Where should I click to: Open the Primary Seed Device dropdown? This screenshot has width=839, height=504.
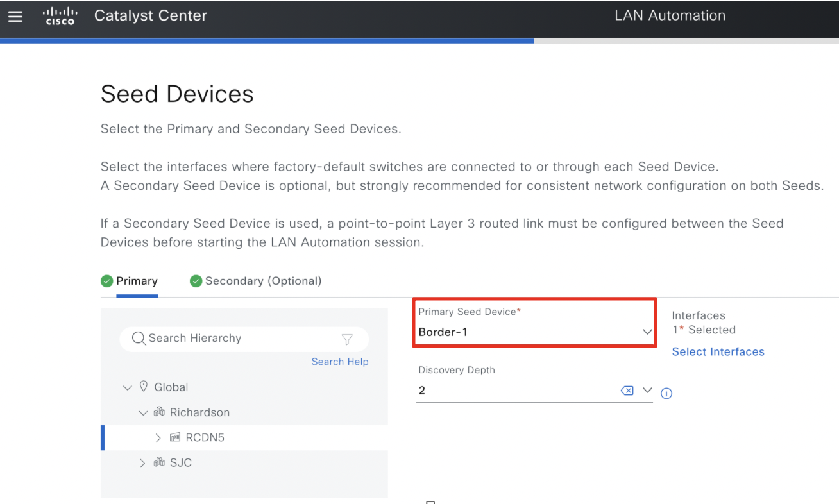click(647, 332)
